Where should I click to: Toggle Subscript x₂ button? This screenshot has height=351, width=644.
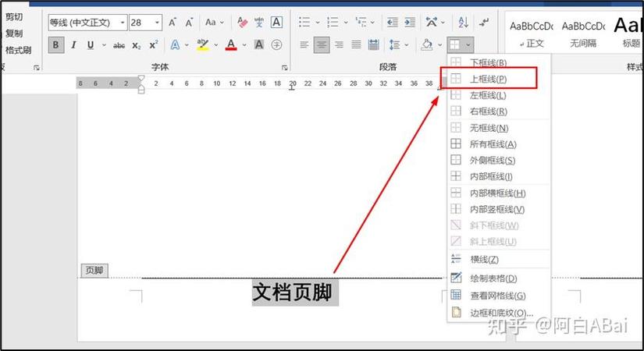click(x=137, y=45)
